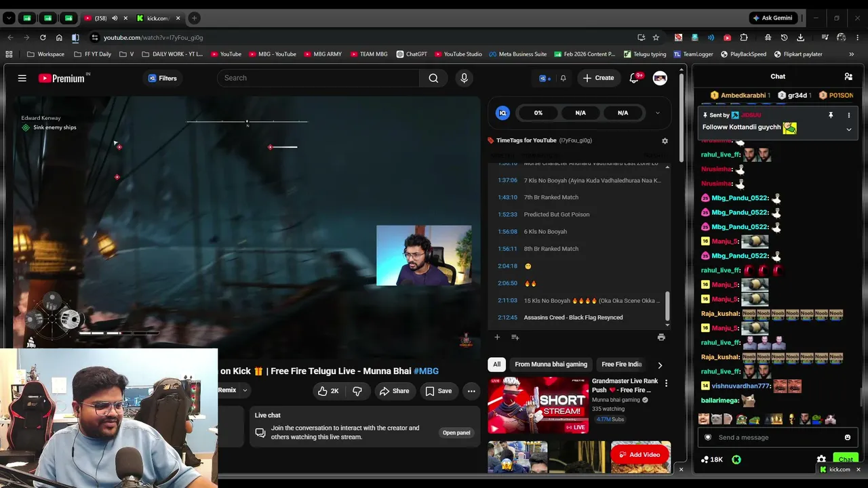The height and width of the screenshot is (488, 868).
Task: Select From Munna bhai gaming chip
Action: point(551,365)
